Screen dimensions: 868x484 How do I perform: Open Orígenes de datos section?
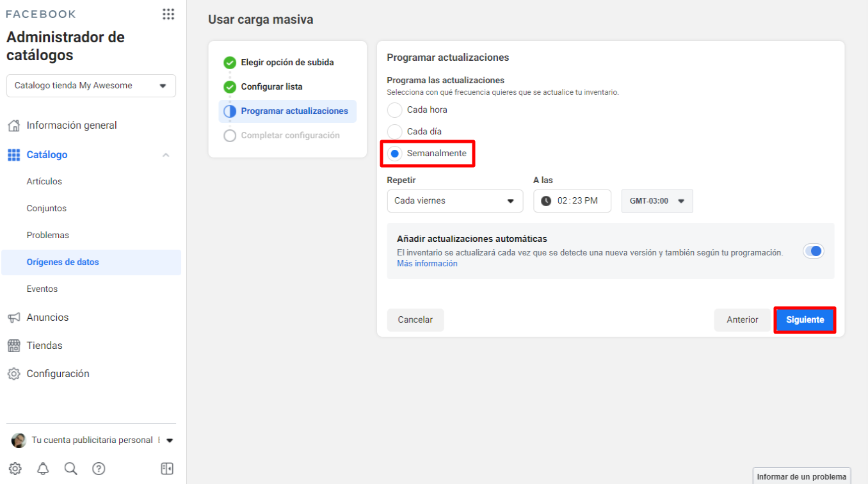[x=91, y=262]
